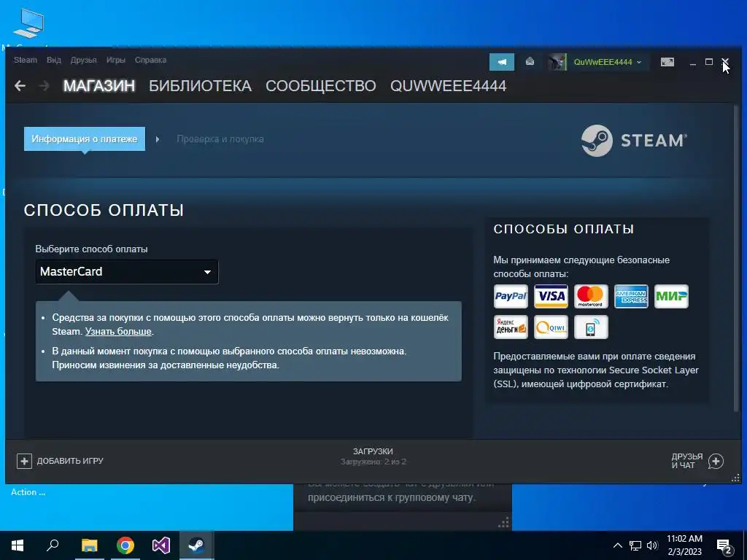Viewport: 747px width, 560px height.
Task: Click the QuWwEEE4444 avatar picture
Action: point(557,62)
